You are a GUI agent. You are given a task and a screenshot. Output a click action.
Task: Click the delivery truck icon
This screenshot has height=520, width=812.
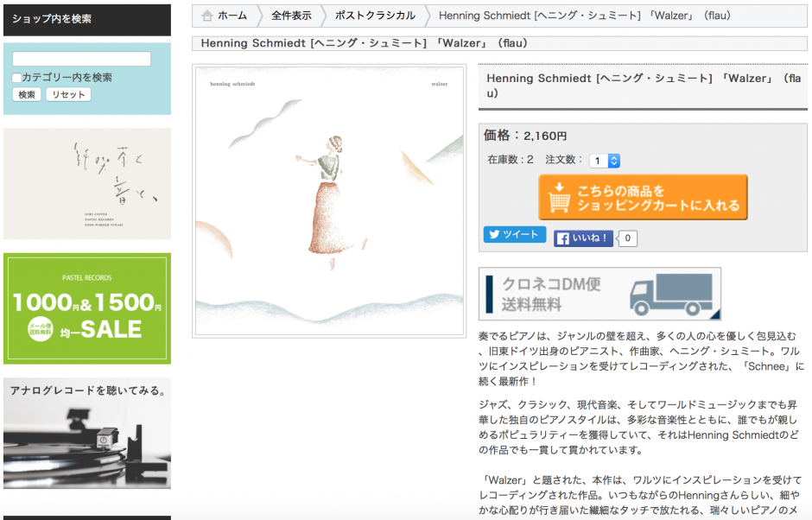coord(671,295)
